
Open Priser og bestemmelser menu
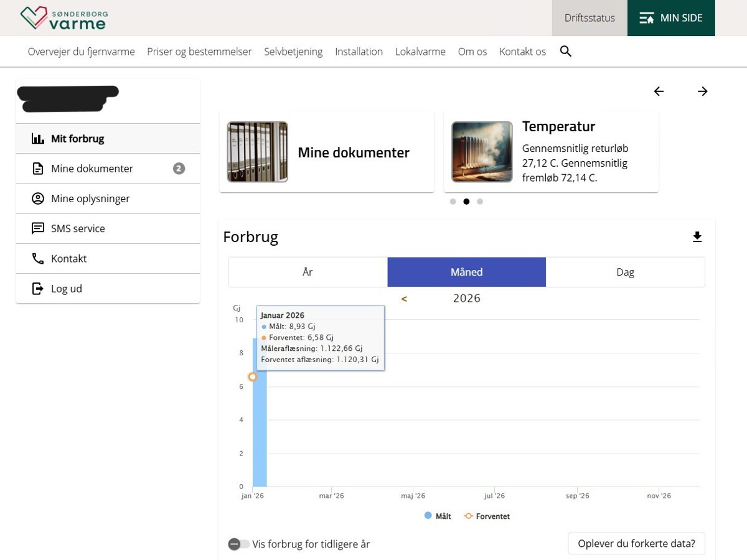(199, 52)
